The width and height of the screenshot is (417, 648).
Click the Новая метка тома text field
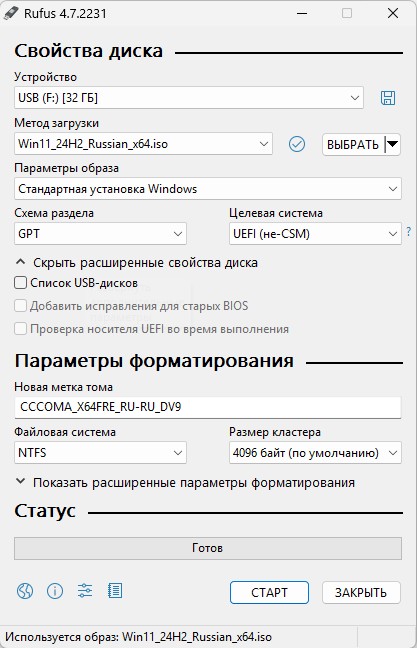(x=208, y=407)
